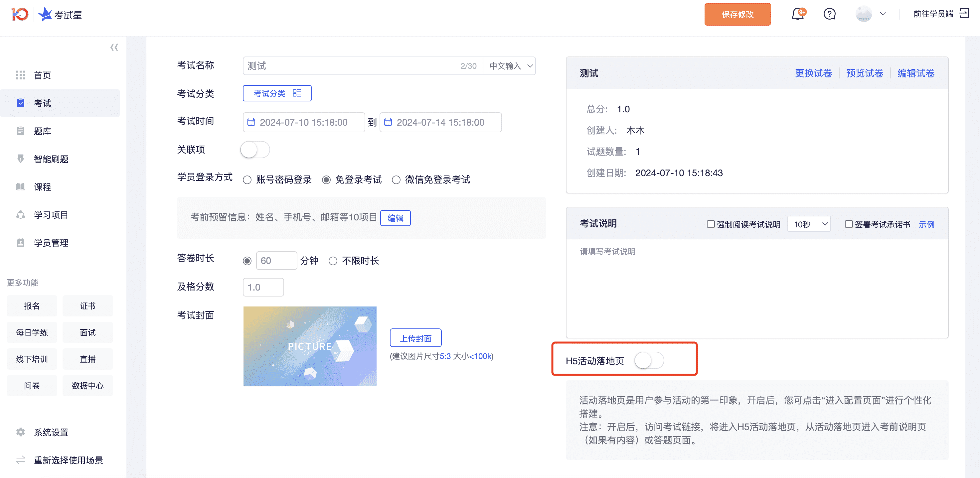The image size is (980, 478).
Task: Expand the 中文输入 language dropdown
Action: [509, 65]
